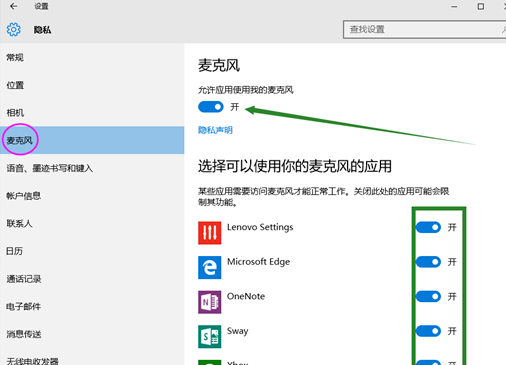
Task: Toggle microphone access for Lenovo Settings
Action: [428, 227]
